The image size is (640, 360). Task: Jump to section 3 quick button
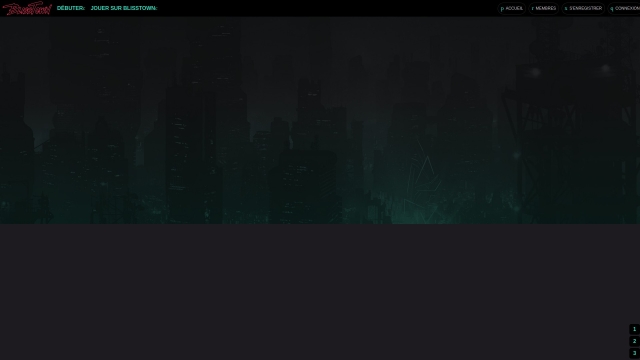pos(634,353)
